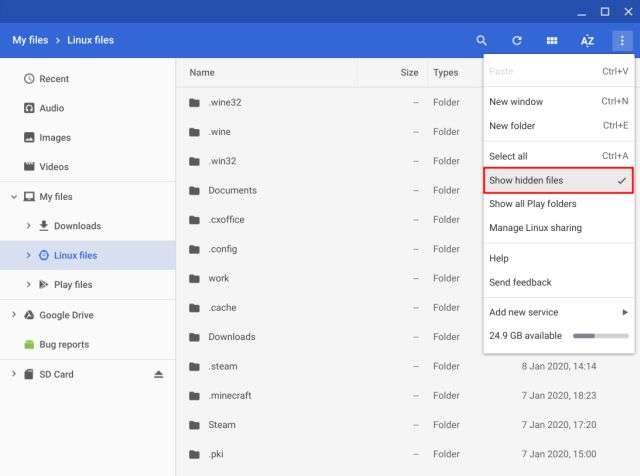The width and height of the screenshot is (640, 476).
Task: Click the folder icon beside work
Action: [194, 278]
